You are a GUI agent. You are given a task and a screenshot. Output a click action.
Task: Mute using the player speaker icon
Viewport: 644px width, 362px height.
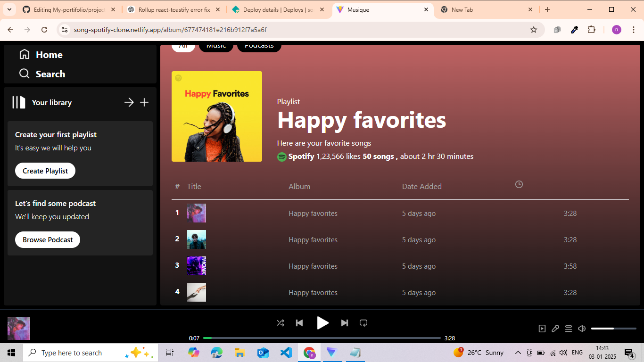point(582,329)
